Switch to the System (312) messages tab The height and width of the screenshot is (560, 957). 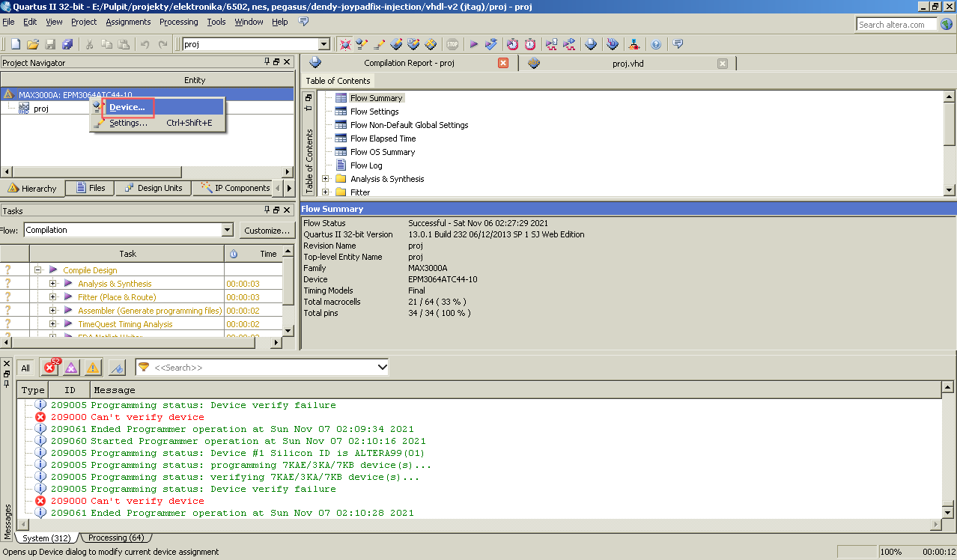click(46, 538)
